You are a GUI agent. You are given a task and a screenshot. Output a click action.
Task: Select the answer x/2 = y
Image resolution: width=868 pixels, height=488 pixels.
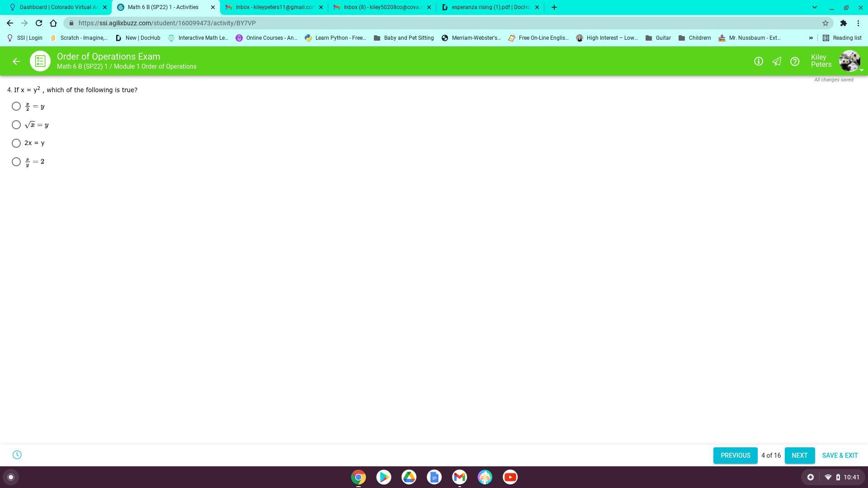[x=16, y=107]
